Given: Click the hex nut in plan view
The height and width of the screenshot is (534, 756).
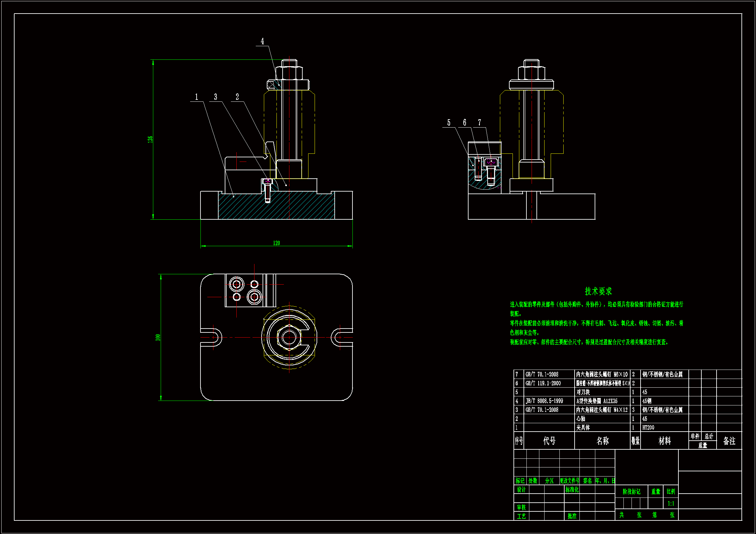Looking at the screenshot, I should [289, 337].
